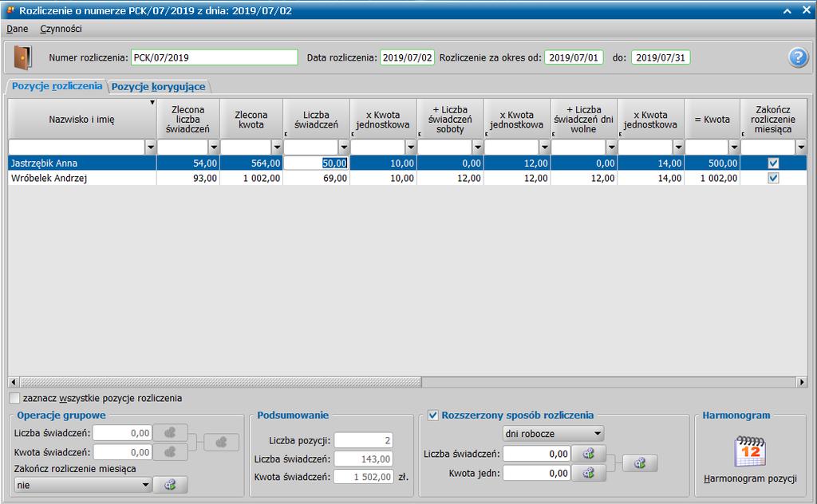Apply group Liczba świadczeń gear button
This screenshot has width=817, height=504.
(x=170, y=433)
